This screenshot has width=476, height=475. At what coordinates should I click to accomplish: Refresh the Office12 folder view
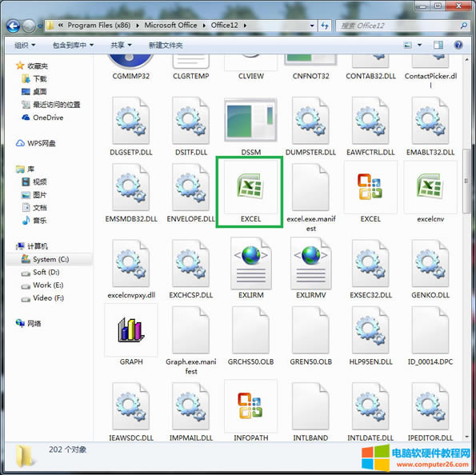(x=325, y=26)
